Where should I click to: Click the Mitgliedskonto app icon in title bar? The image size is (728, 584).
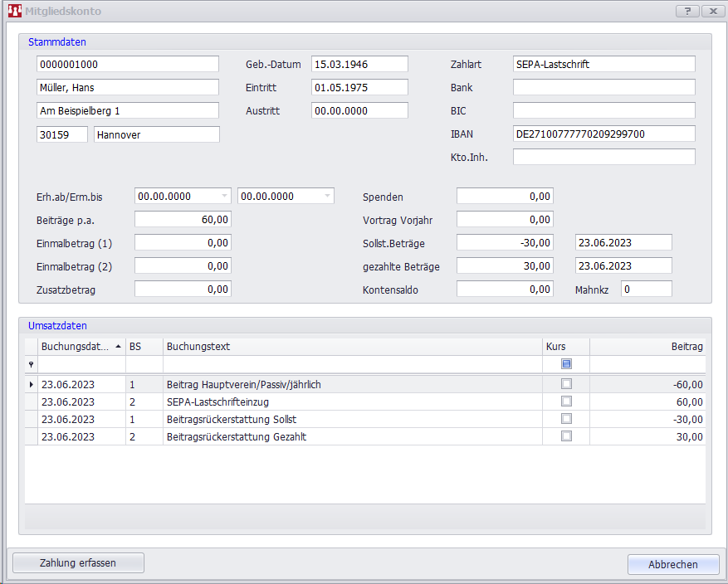pyautogui.click(x=14, y=12)
